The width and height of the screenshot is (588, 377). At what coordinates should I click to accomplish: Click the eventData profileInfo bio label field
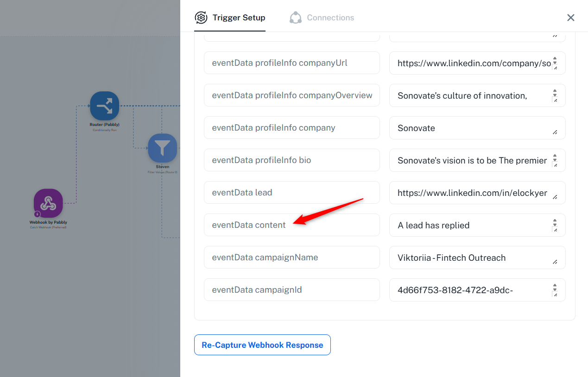291,160
